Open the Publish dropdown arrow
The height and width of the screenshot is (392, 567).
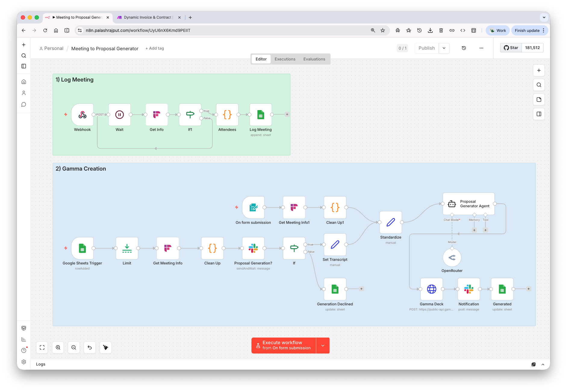tap(444, 48)
